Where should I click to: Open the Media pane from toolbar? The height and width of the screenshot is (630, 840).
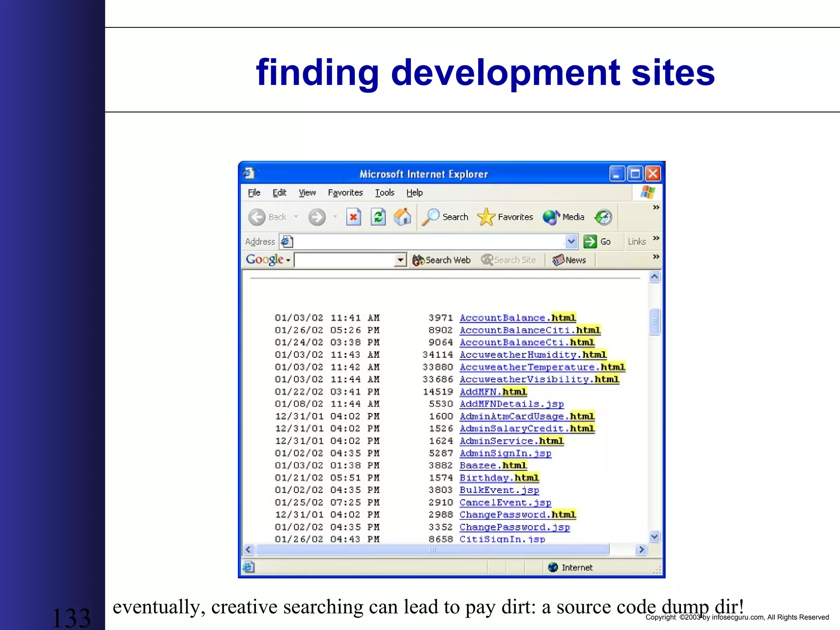pos(564,217)
